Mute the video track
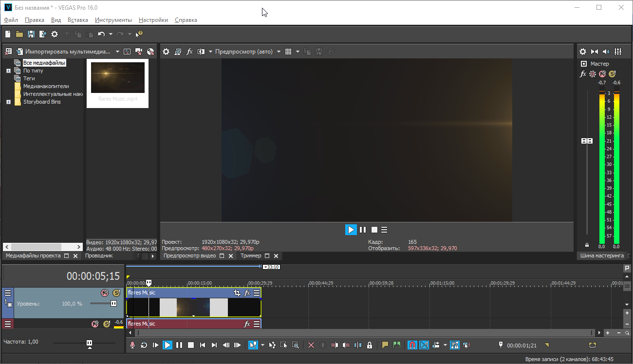 pyautogui.click(x=104, y=293)
